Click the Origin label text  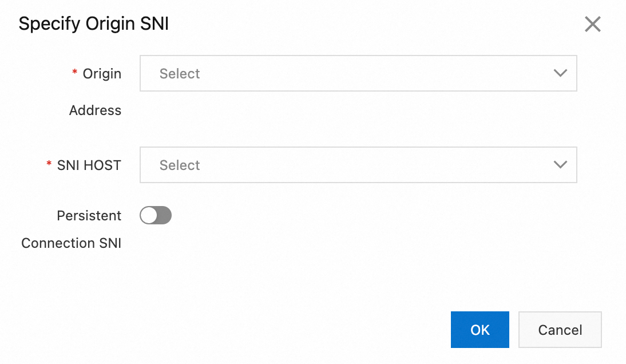[x=102, y=74]
